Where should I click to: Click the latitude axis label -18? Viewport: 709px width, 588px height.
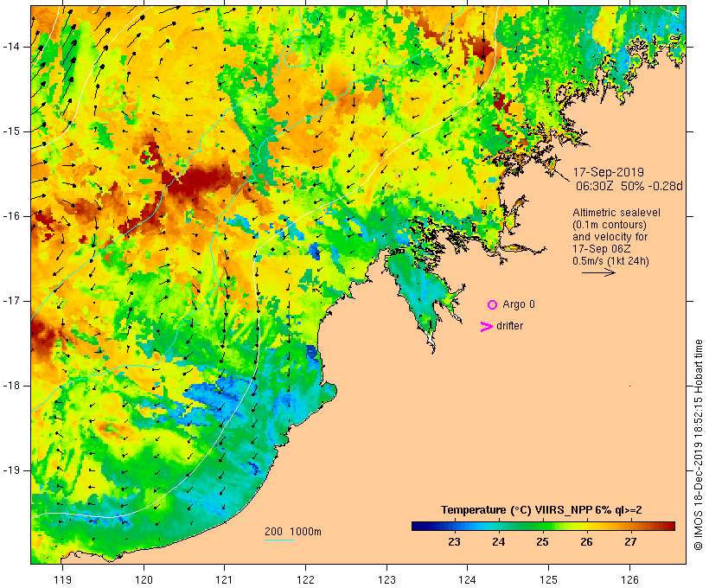coord(11,386)
